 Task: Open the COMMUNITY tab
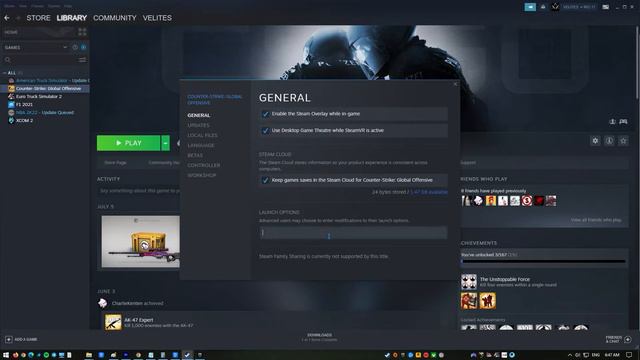click(x=115, y=18)
